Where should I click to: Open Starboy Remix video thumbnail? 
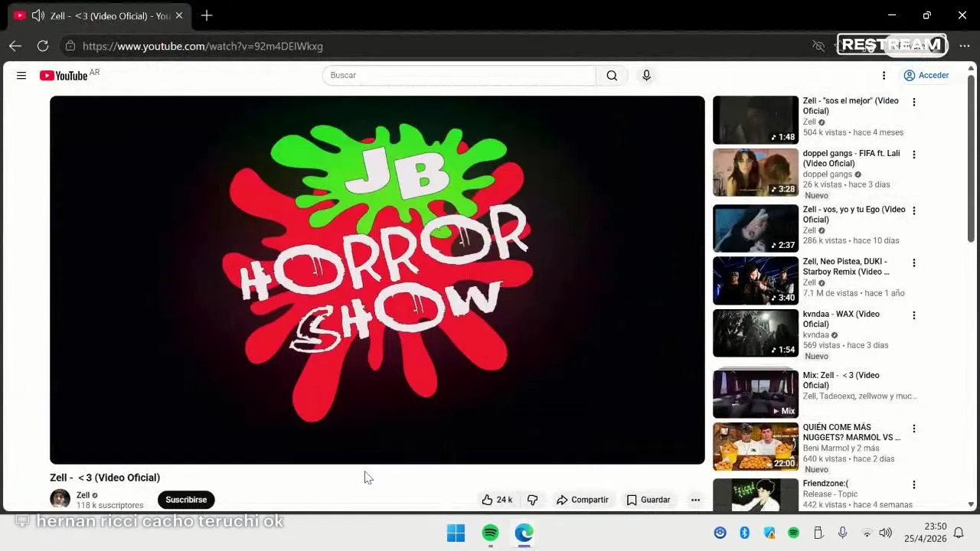click(756, 281)
